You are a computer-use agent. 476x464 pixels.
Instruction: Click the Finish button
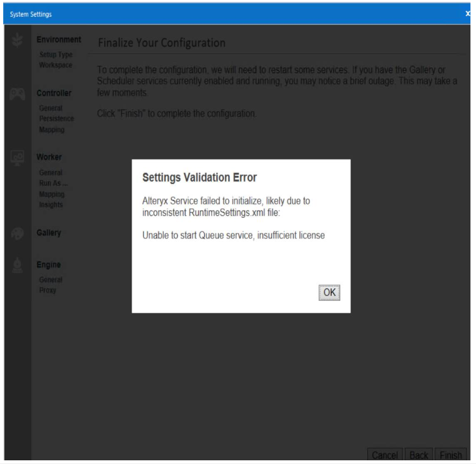click(451, 455)
